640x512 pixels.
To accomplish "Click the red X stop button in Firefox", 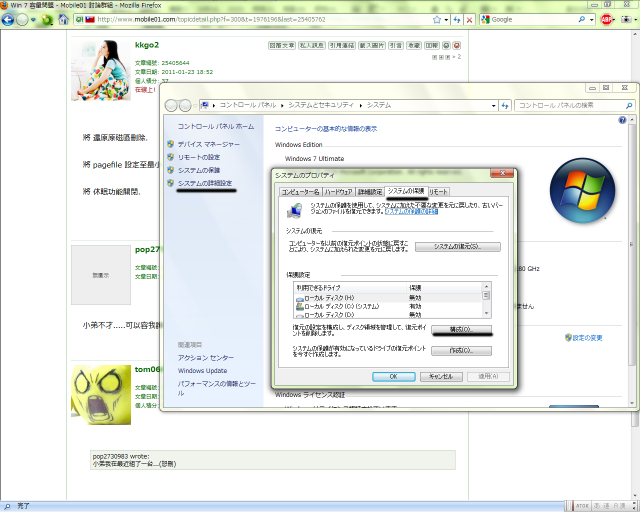I will (x=470, y=20).
